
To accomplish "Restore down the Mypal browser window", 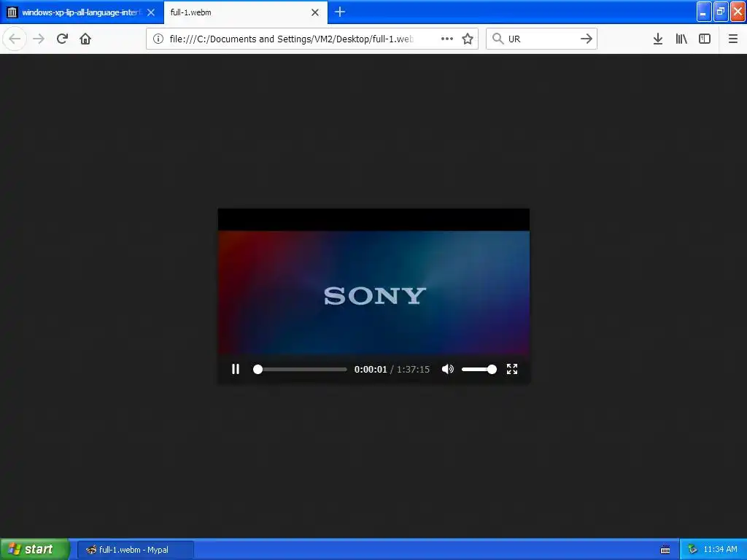I will [x=720, y=12].
